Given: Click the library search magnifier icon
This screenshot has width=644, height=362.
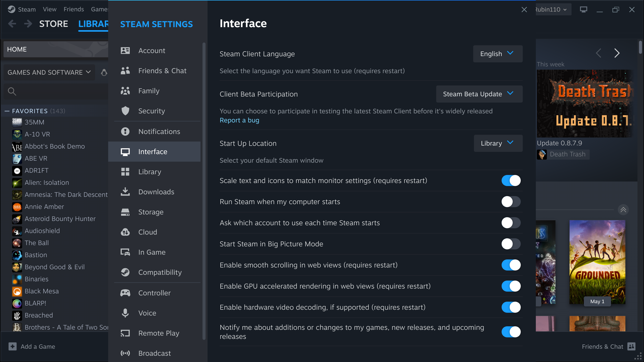Looking at the screenshot, I should [x=12, y=92].
